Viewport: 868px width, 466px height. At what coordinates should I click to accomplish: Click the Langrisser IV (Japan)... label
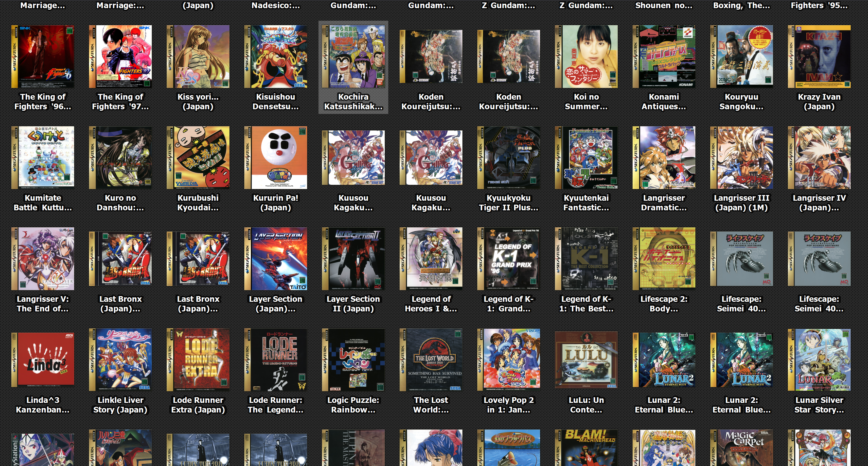[819, 203]
